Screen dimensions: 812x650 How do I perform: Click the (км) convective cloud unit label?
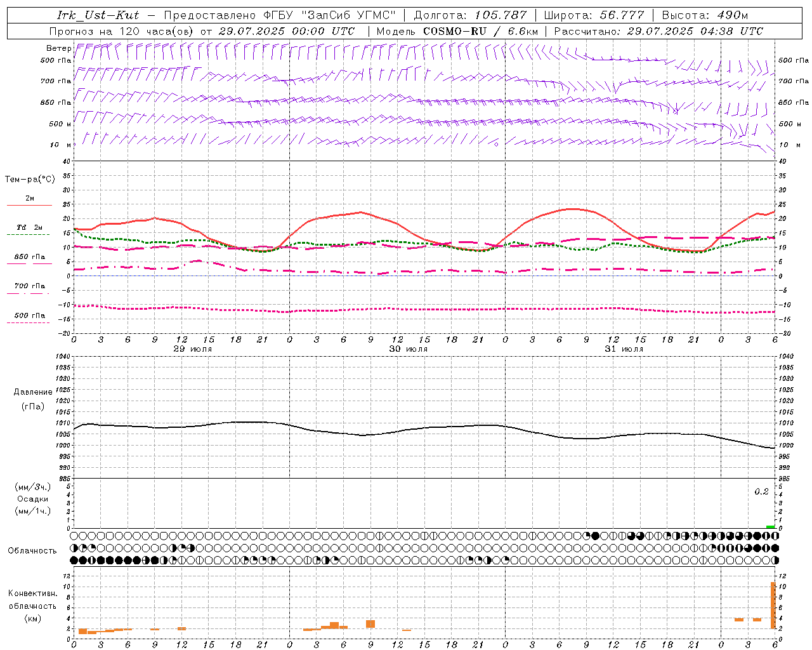32,618
